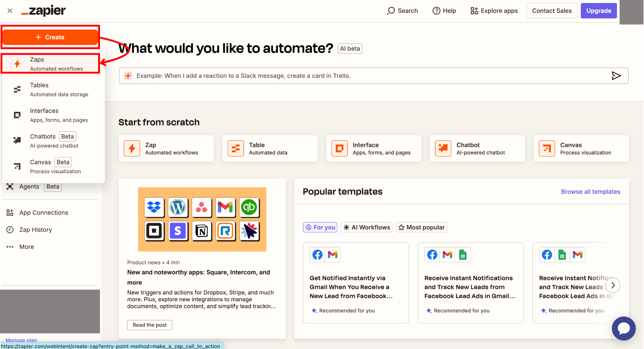Select Interfaces menu item
The height and width of the screenshot is (349, 644).
tap(53, 115)
